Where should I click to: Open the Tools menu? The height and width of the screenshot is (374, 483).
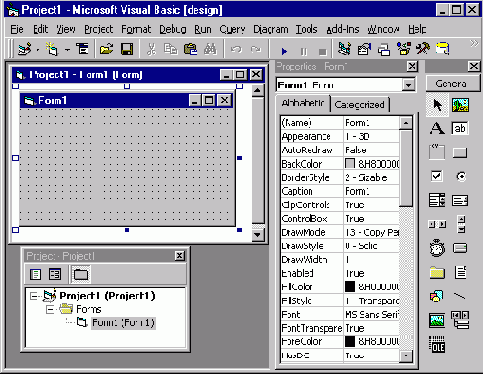coord(306,29)
